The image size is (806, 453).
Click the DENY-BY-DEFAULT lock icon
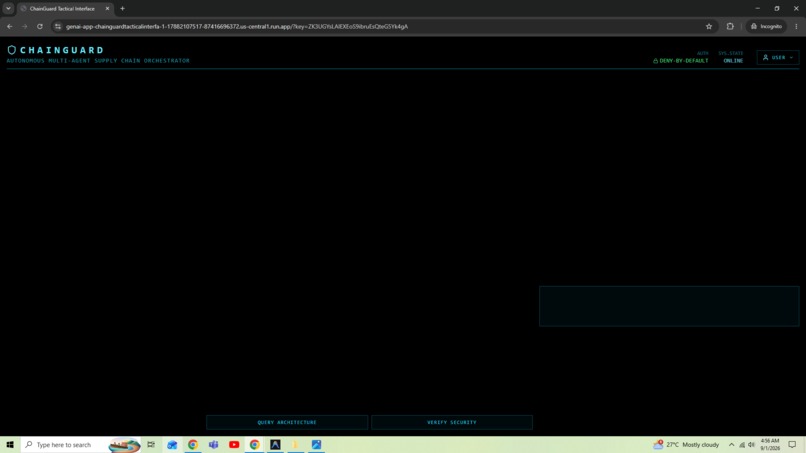(x=655, y=61)
